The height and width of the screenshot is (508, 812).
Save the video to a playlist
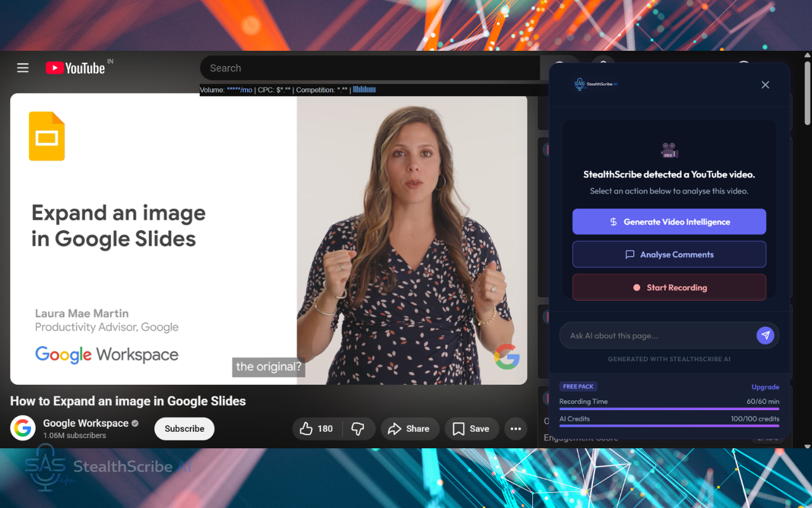[x=471, y=429]
